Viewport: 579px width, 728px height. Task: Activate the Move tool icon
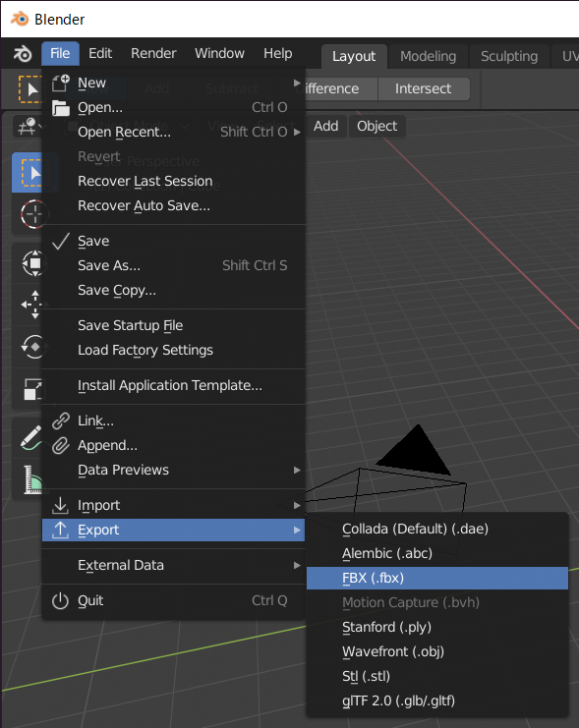click(x=32, y=305)
